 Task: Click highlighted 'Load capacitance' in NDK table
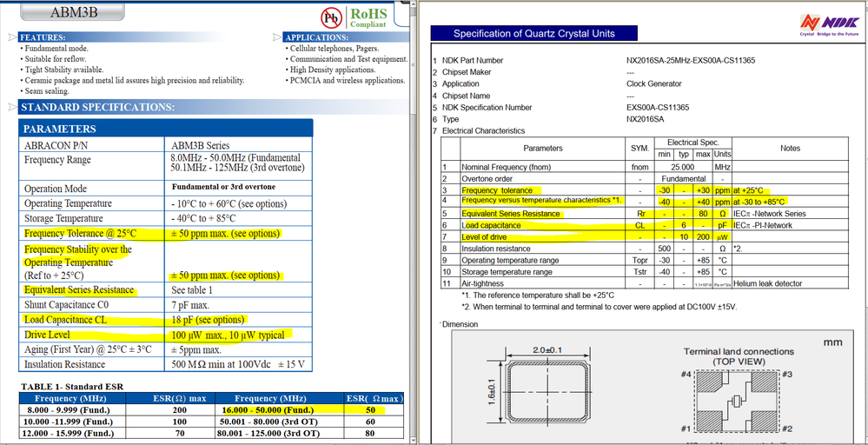pyautogui.click(x=491, y=225)
